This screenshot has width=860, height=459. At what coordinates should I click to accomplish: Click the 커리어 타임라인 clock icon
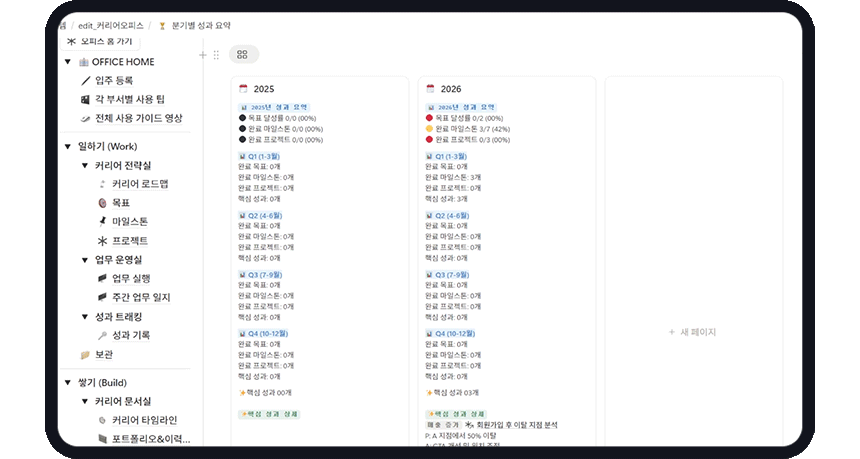[x=102, y=420]
